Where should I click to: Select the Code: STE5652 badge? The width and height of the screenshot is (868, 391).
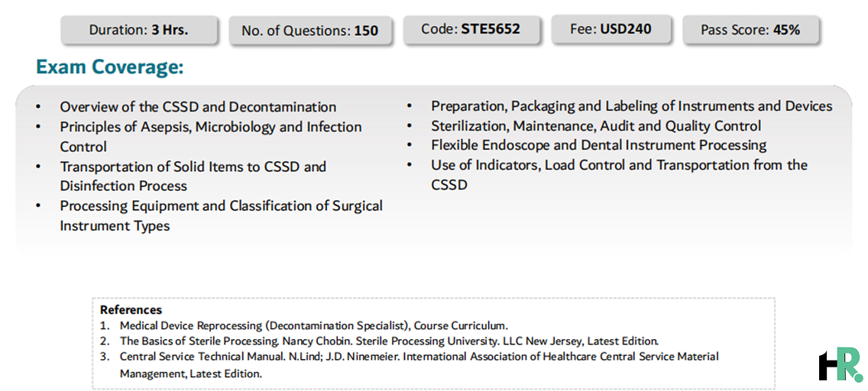click(471, 29)
